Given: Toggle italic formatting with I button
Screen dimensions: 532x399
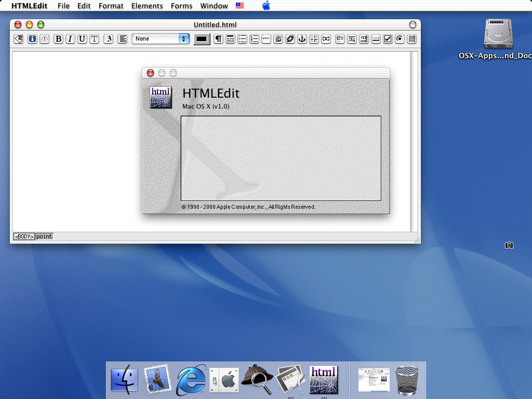Looking at the screenshot, I should click(x=70, y=39).
